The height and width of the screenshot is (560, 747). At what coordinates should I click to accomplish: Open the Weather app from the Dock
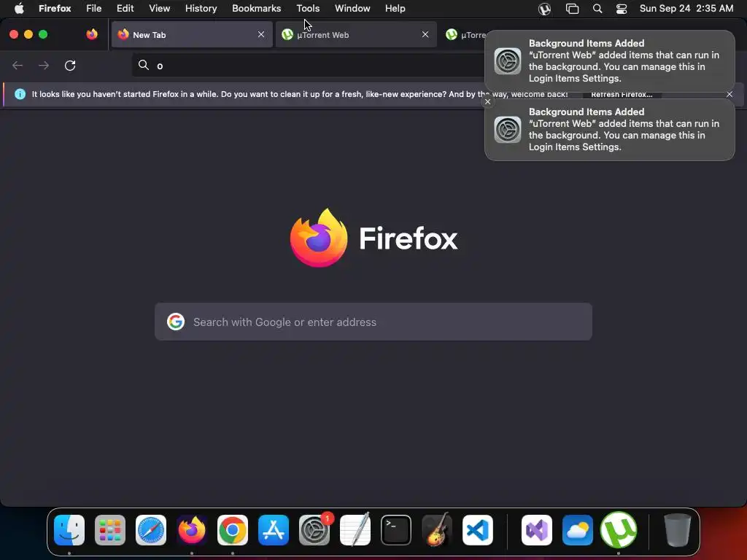[x=578, y=530]
